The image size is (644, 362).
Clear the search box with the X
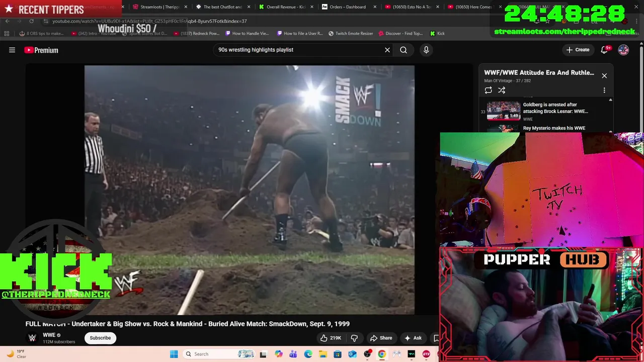pos(387,50)
